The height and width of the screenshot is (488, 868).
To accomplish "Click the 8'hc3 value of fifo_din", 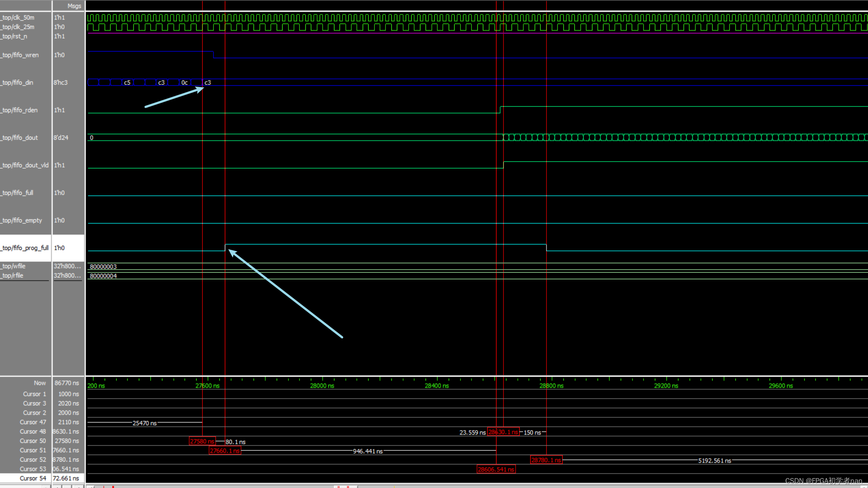I will point(61,82).
